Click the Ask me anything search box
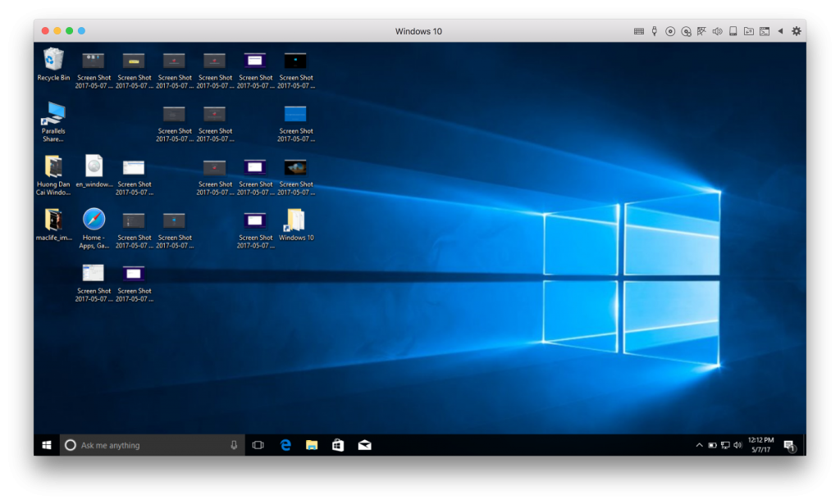 148,444
